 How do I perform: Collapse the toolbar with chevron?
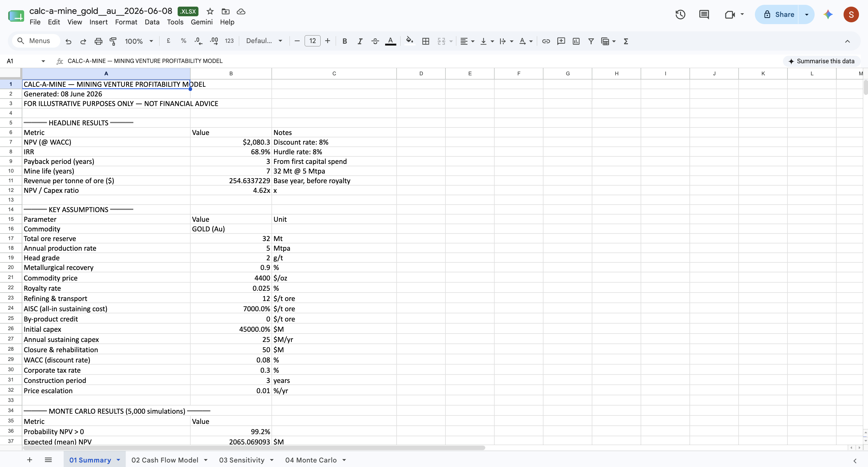(847, 41)
